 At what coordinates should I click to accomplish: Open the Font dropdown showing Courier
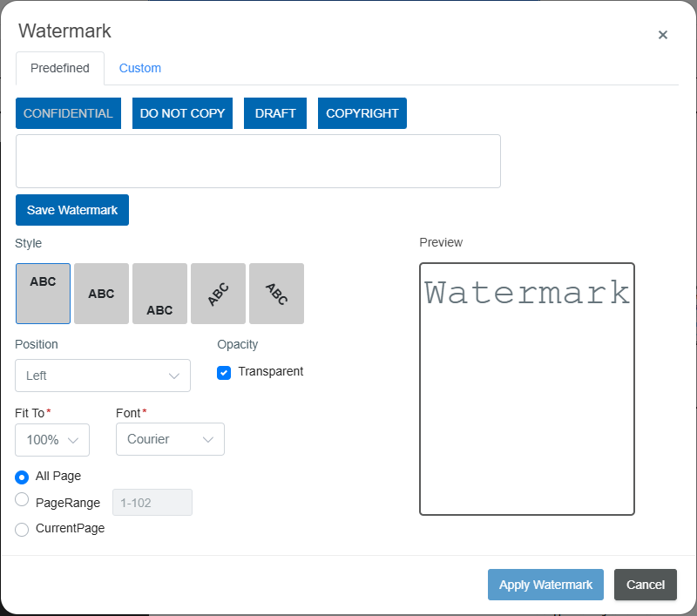[170, 440]
